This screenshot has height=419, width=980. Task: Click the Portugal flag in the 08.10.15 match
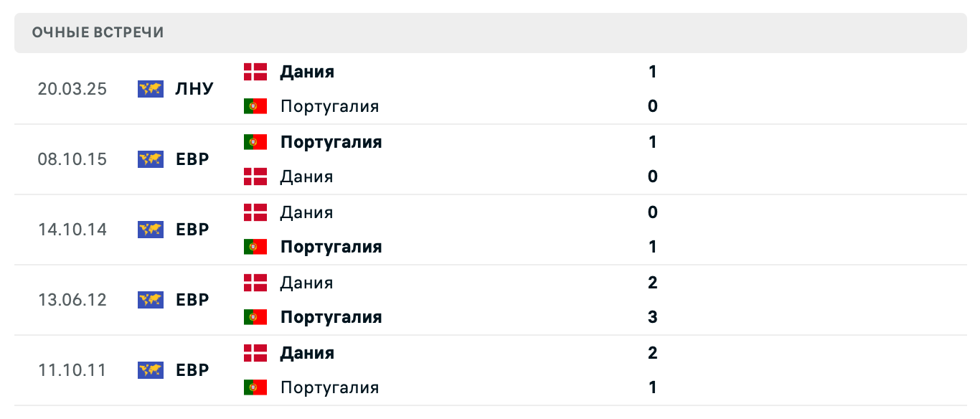pos(256,141)
